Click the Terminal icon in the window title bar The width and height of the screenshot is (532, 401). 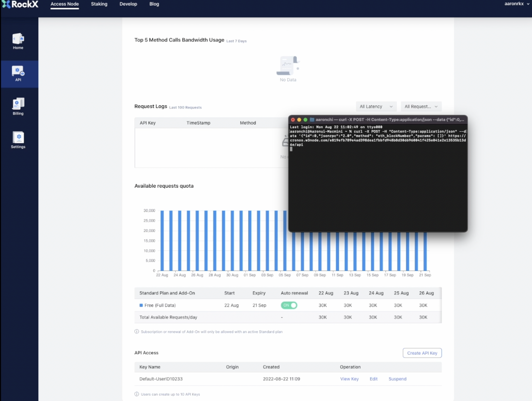(x=312, y=120)
